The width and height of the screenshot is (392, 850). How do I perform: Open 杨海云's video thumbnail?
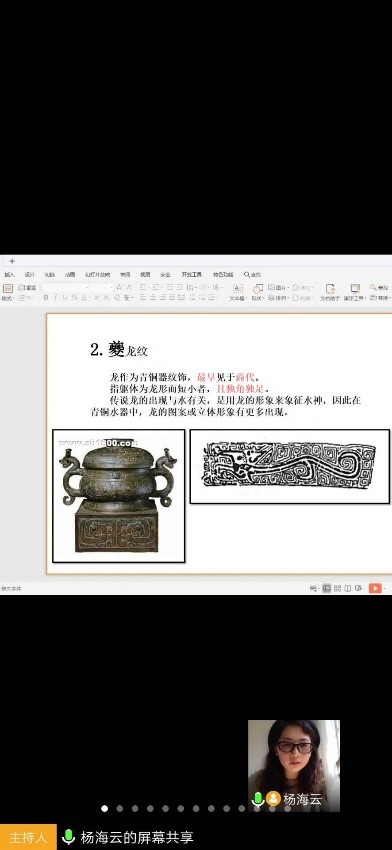294,765
